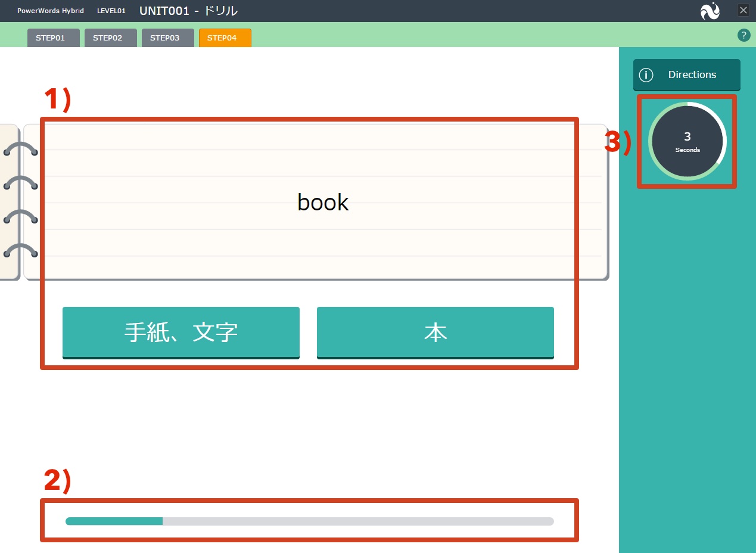
Task: Click the info icon beside Directions
Action: click(646, 75)
